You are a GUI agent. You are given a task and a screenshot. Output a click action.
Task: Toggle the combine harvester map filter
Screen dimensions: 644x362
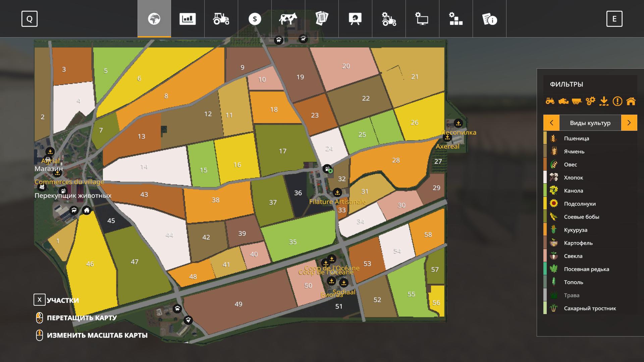point(563,101)
